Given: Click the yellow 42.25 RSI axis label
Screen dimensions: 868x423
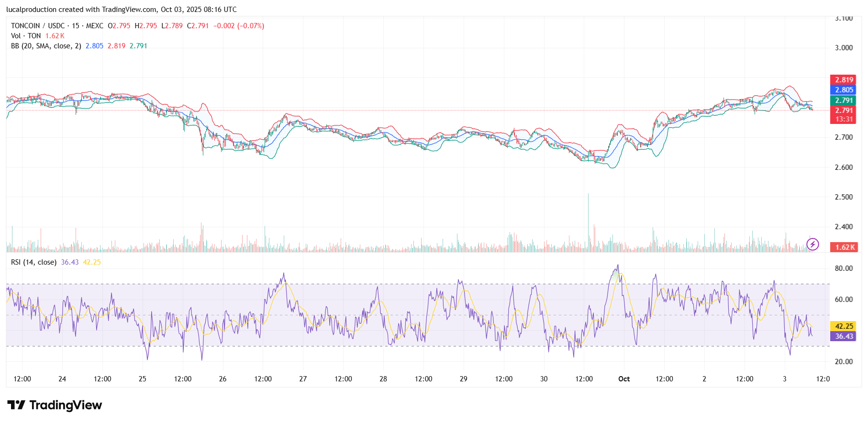Looking at the screenshot, I should (x=844, y=326).
